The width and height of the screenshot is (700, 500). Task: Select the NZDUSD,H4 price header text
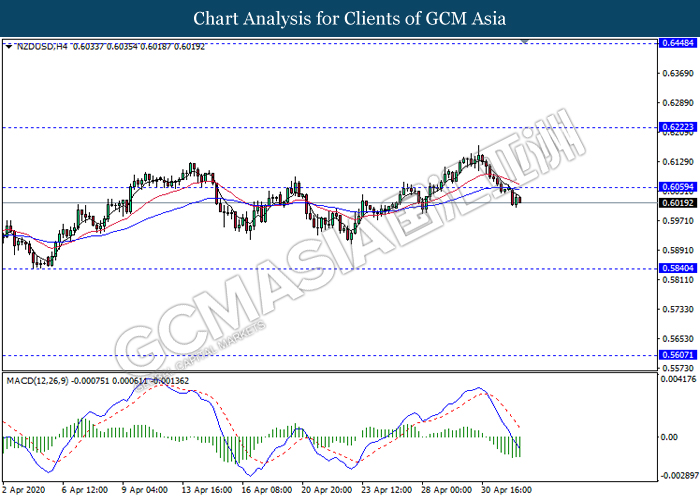(110, 46)
